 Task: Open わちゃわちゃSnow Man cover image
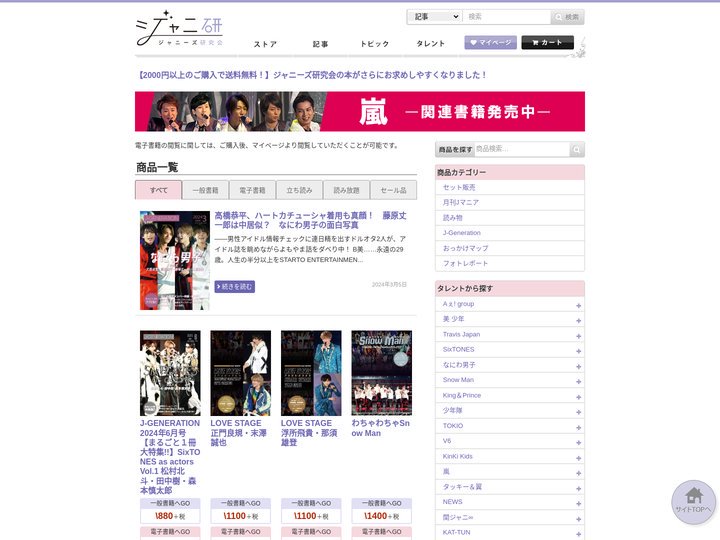[382, 373]
